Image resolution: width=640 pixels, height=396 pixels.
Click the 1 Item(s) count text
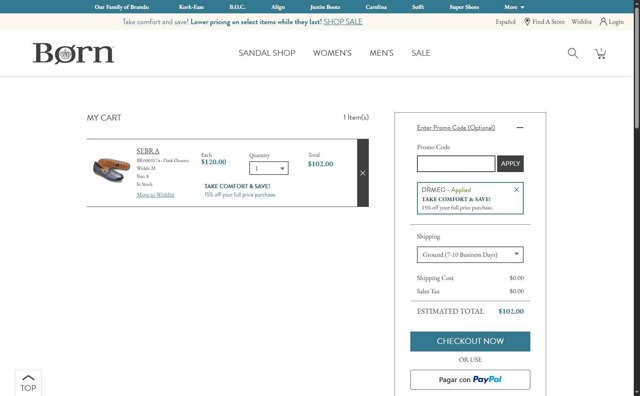coord(356,118)
